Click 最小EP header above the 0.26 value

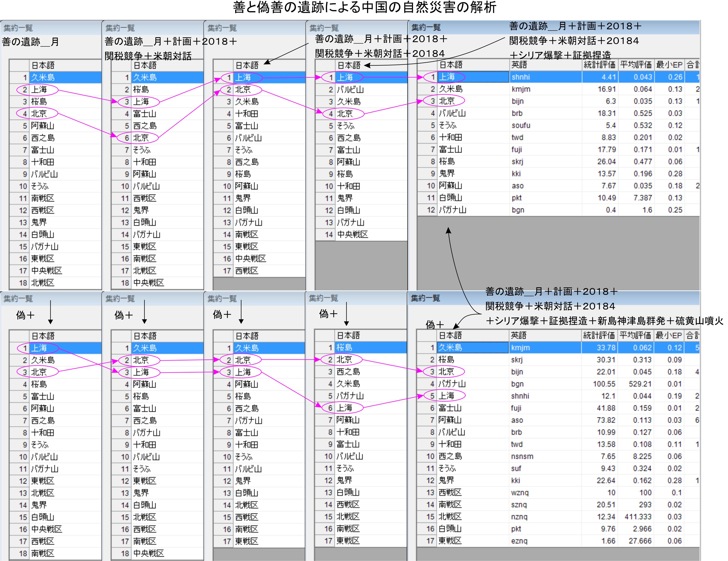669,65
